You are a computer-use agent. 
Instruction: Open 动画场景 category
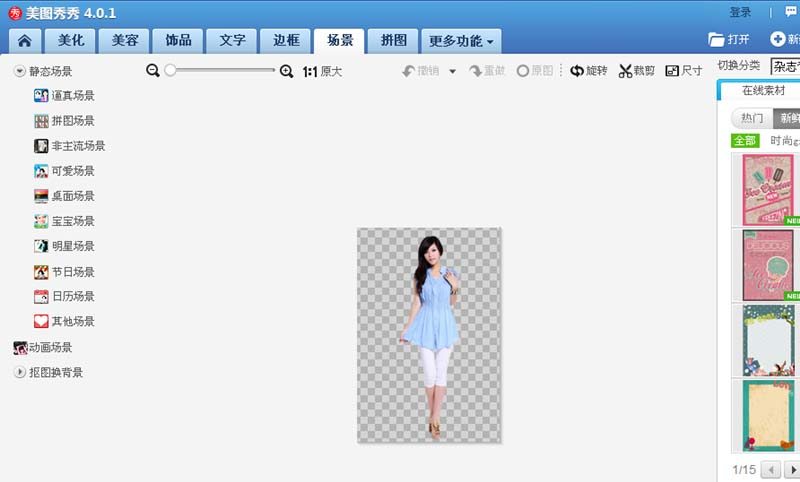pos(43,348)
